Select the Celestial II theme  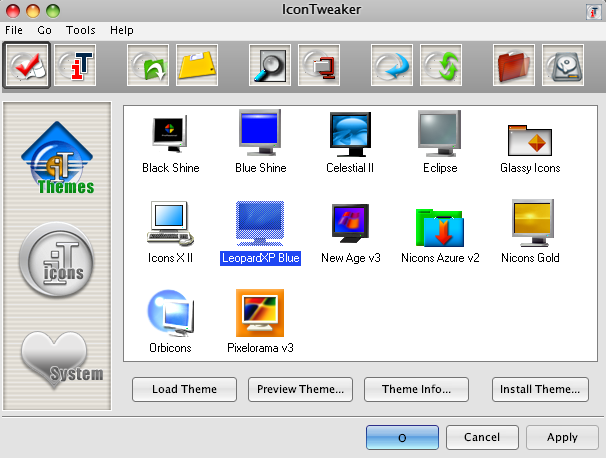pos(350,143)
